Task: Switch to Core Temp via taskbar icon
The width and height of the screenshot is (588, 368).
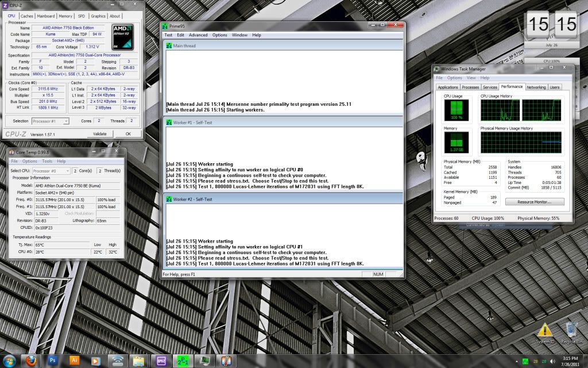Action: [x=226, y=361]
